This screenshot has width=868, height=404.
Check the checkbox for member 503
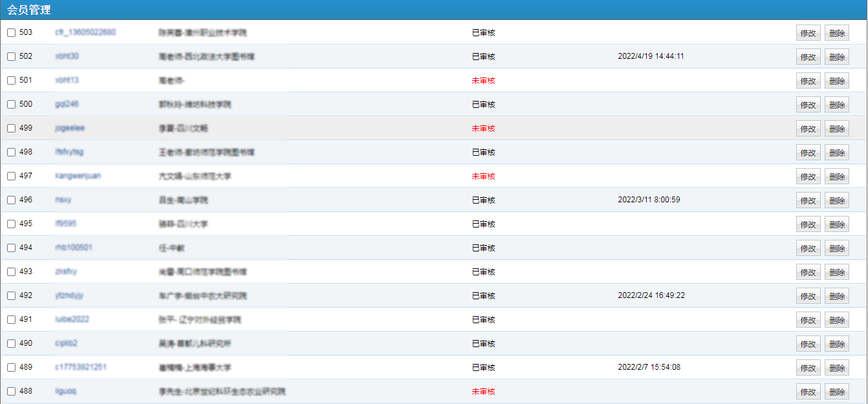pos(12,33)
